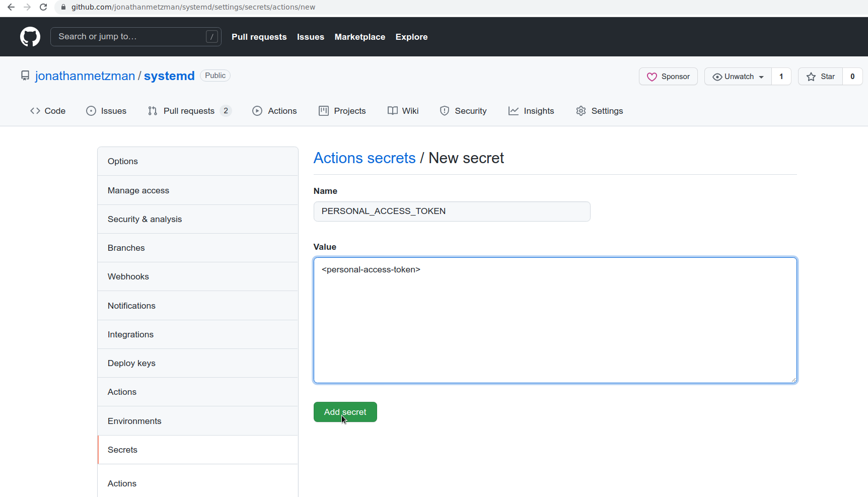The width and height of the screenshot is (868, 497).
Task: Open Branches in the settings sidebar
Action: [198, 248]
